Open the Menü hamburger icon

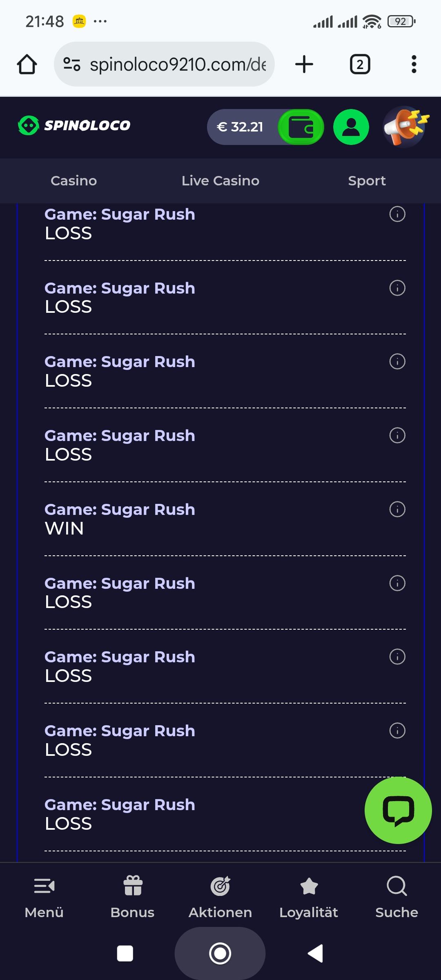(44, 886)
